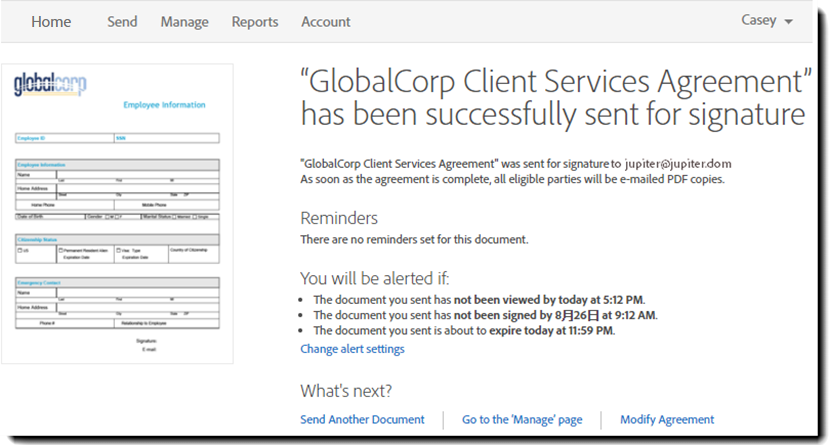This screenshot has height=446, width=830.
Task: Click the jupiter@jupiter.dom recipient email
Action: pyautogui.click(x=678, y=162)
